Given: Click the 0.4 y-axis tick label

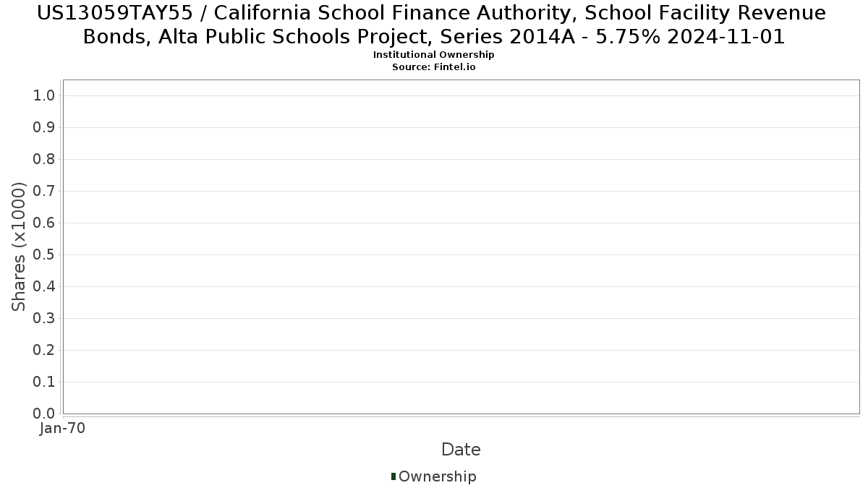Looking at the screenshot, I should coord(45,287).
